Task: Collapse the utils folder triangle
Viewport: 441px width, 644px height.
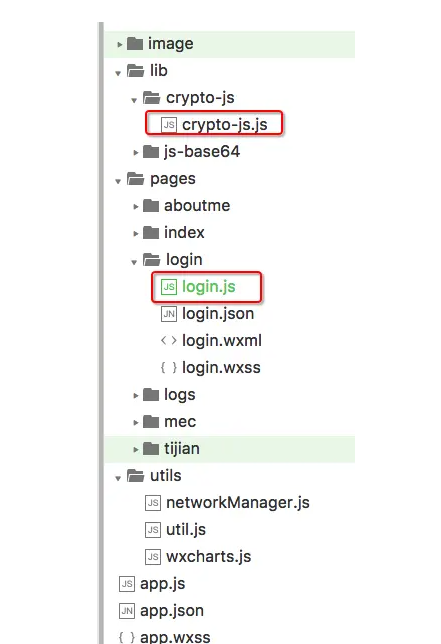Action: pos(118,478)
